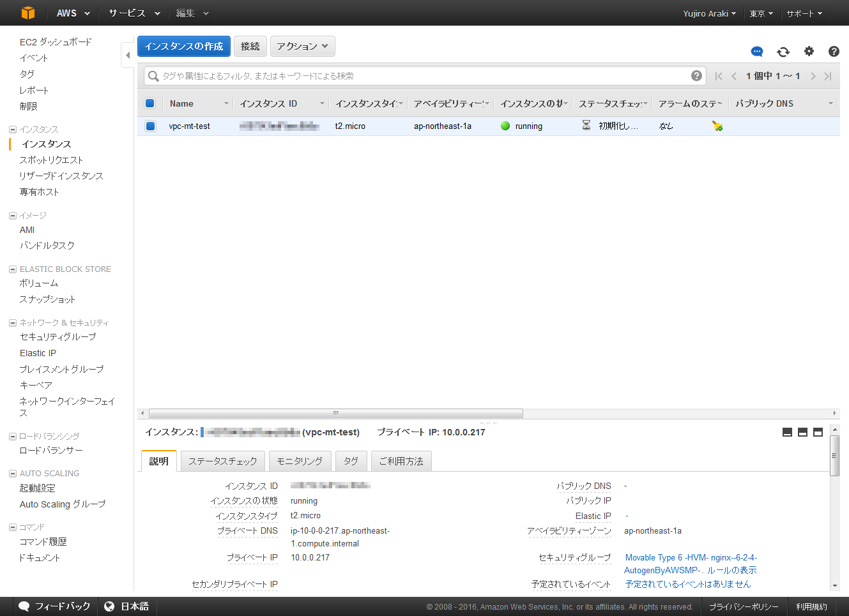This screenshot has width=849, height=616.
Task: Click the ap-northeast-1a cell in table
Action: (443, 126)
